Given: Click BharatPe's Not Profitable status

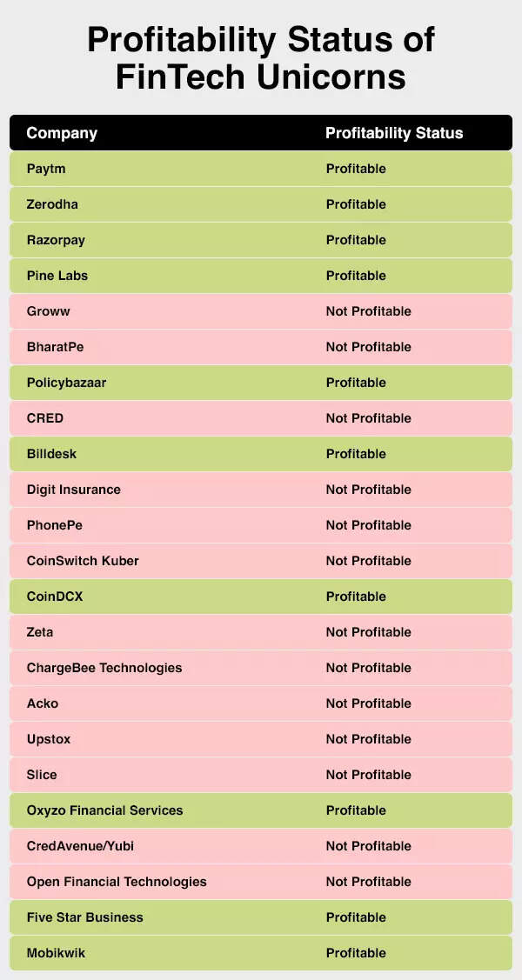Looking at the screenshot, I should pos(368,347).
